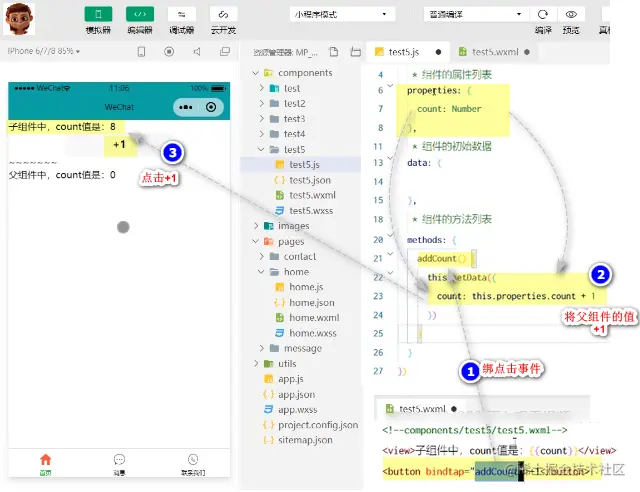640x492 pixels.
Task: Click the detach simulator window icon
Action: click(x=225, y=51)
